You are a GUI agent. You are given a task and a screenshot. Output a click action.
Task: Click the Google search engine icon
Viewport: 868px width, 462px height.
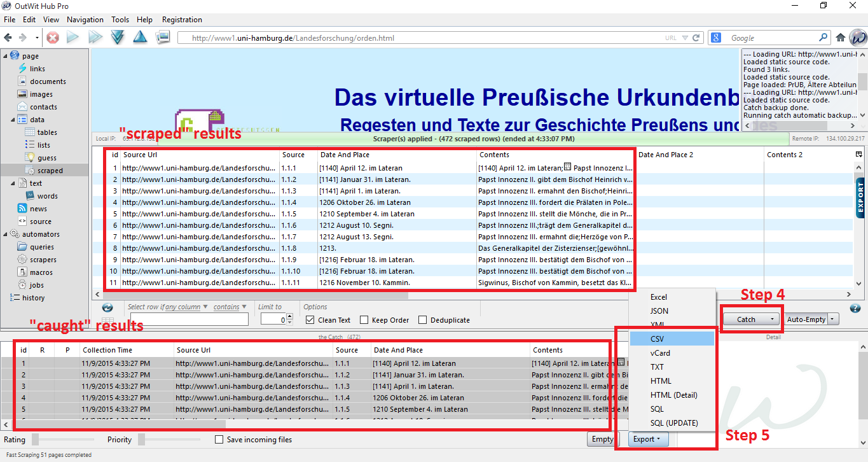point(715,38)
